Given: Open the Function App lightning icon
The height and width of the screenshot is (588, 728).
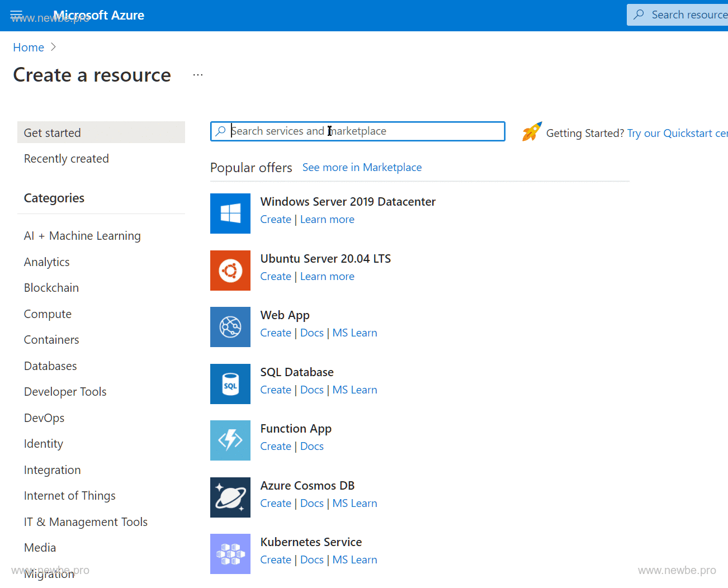Looking at the screenshot, I should point(230,440).
